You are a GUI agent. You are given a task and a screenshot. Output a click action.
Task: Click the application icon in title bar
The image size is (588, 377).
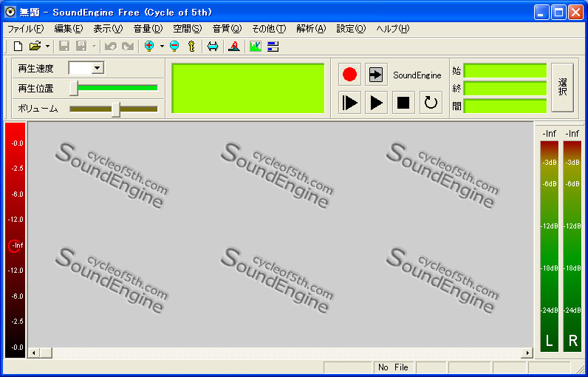pos(10,12)
